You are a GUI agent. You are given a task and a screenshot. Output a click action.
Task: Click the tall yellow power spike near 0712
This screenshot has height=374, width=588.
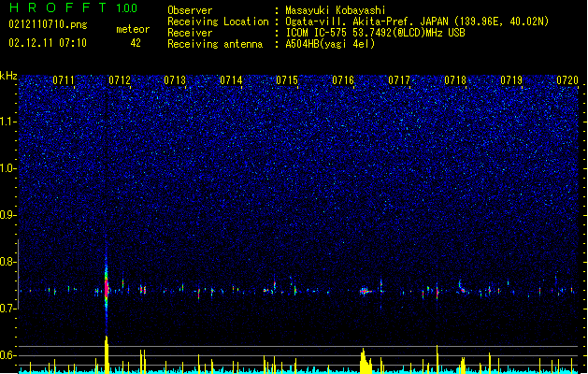pyautogui.click(x=107, y=355)
